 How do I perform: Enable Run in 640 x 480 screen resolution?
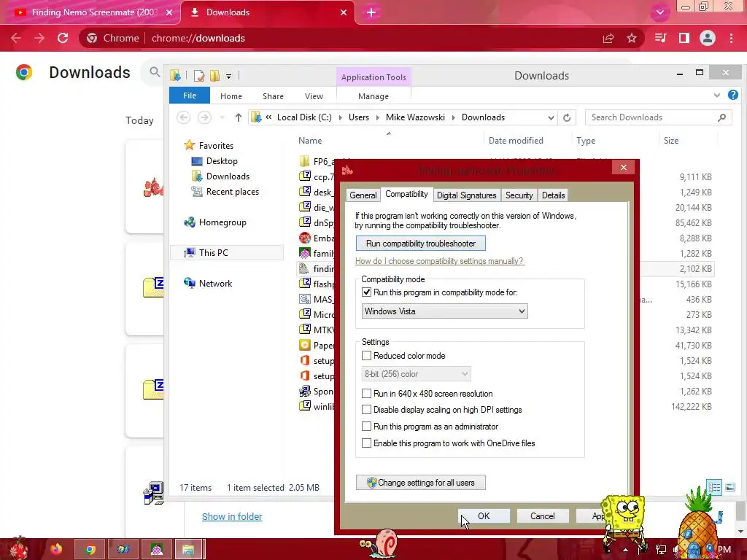(x=366, y=394)
